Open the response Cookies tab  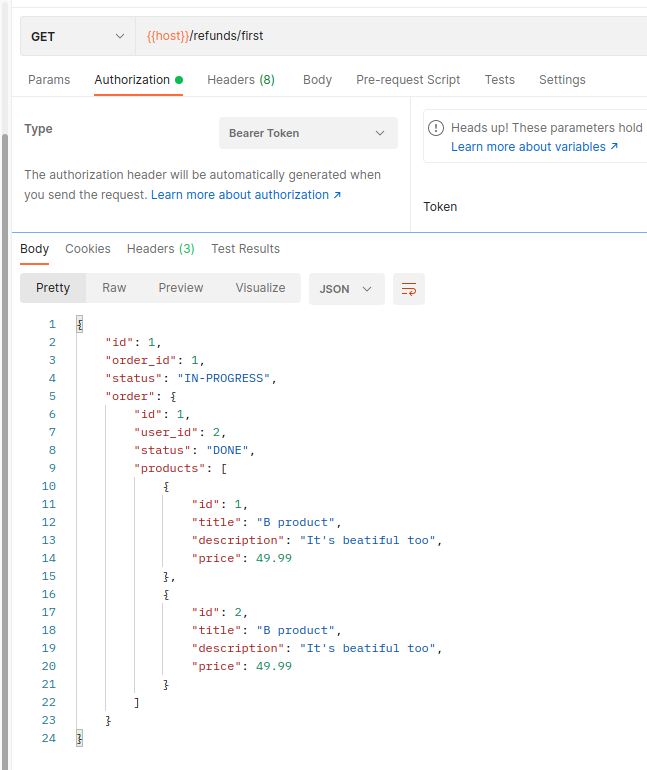tap(88, 249)
